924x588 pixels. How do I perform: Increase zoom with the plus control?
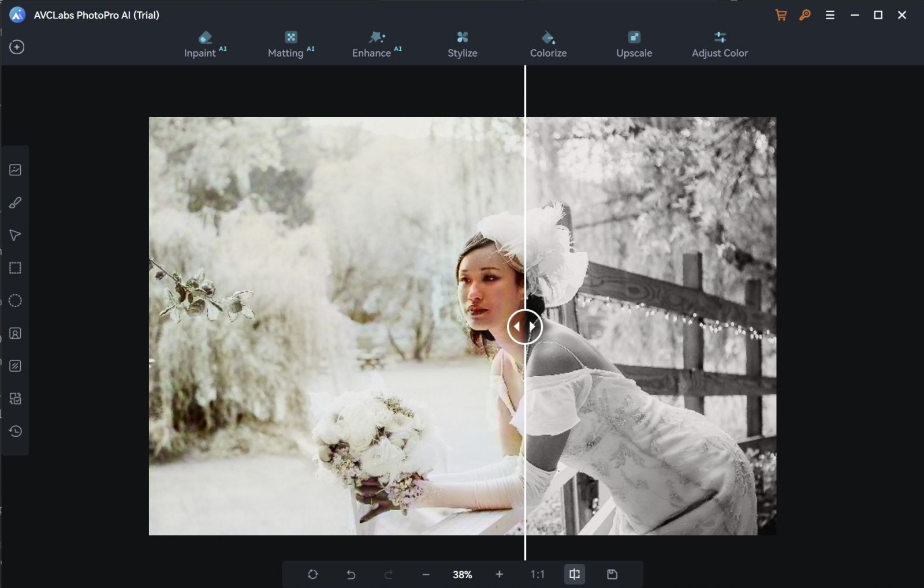(x=498, y=574)
